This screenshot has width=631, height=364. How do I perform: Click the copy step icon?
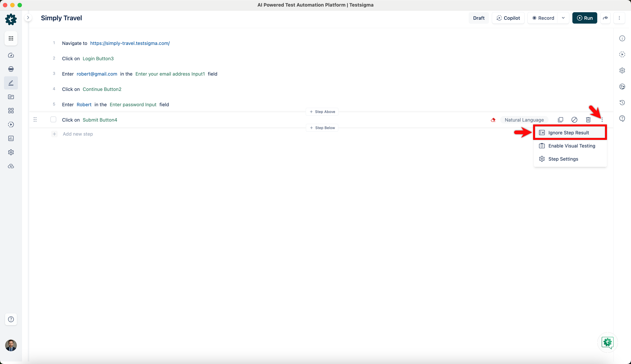[x=560, y=120]
